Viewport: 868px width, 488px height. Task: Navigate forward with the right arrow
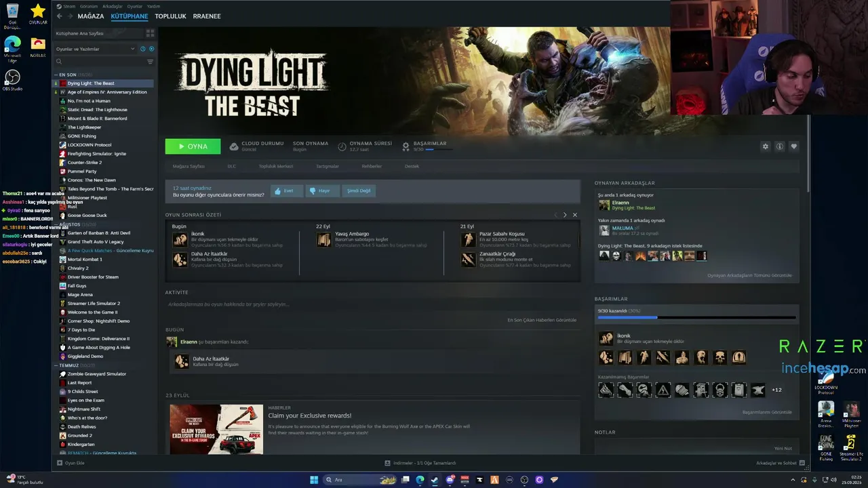coord(70,16)
